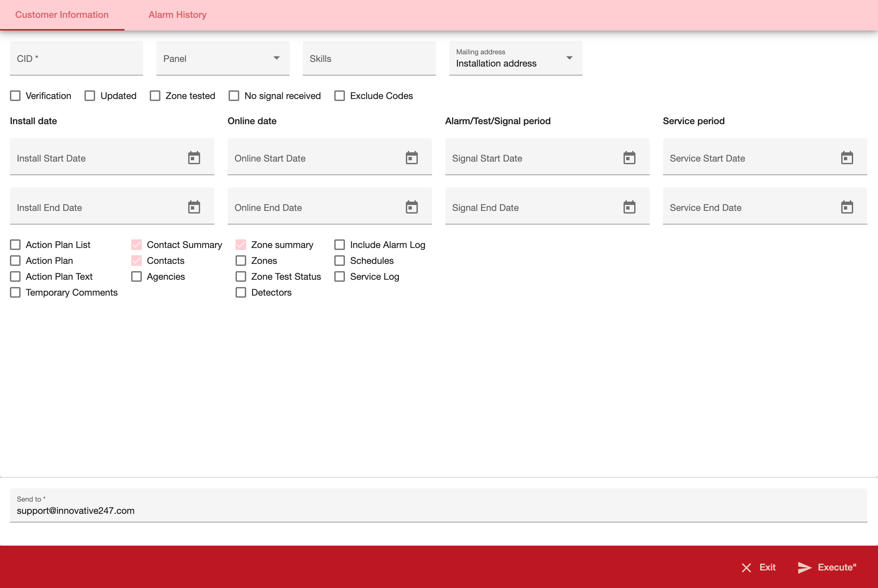Click the Signal Start Date field
The image size is (878, 588).
pyautogui.click(x=547, y=157)
